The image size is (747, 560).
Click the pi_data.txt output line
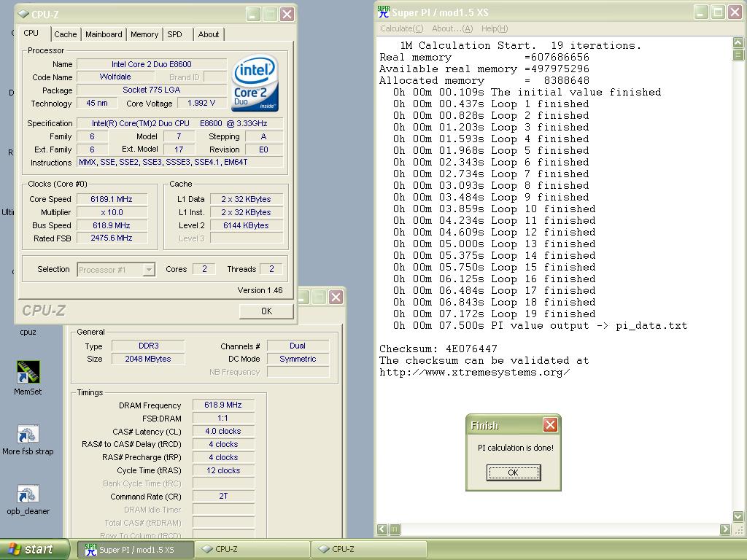(541, 326)
